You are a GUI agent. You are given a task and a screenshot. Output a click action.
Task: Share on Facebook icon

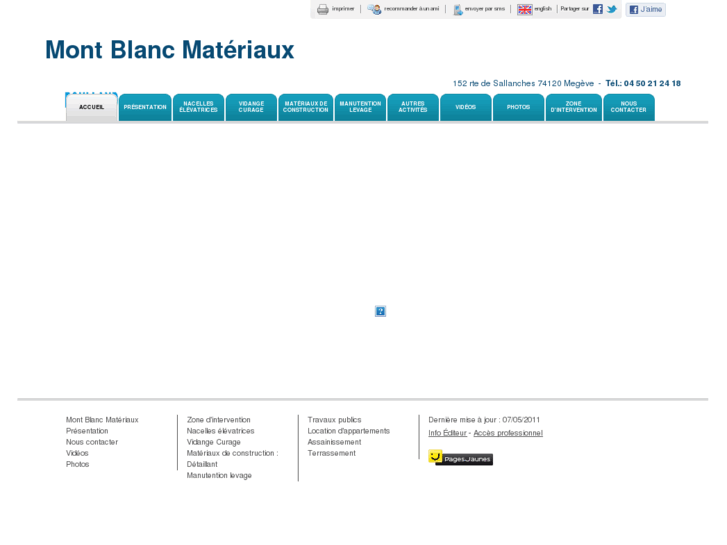click(x=598, y=9)
